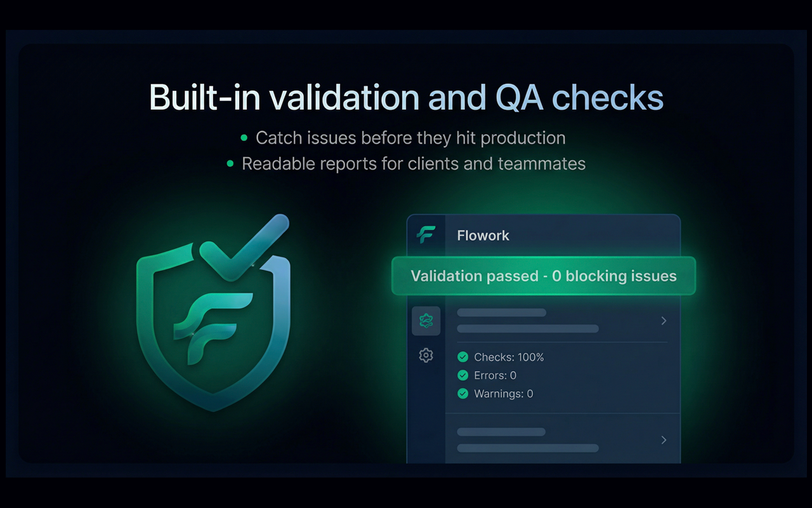Click the green check icon beside Checks: 100%
Screen dimensions: 812x508
(462, 357)
